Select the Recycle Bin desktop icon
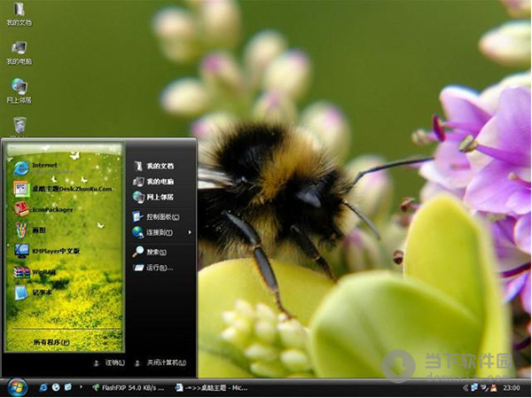Screen dimensions: 532x398 click(x=20, y=126)
